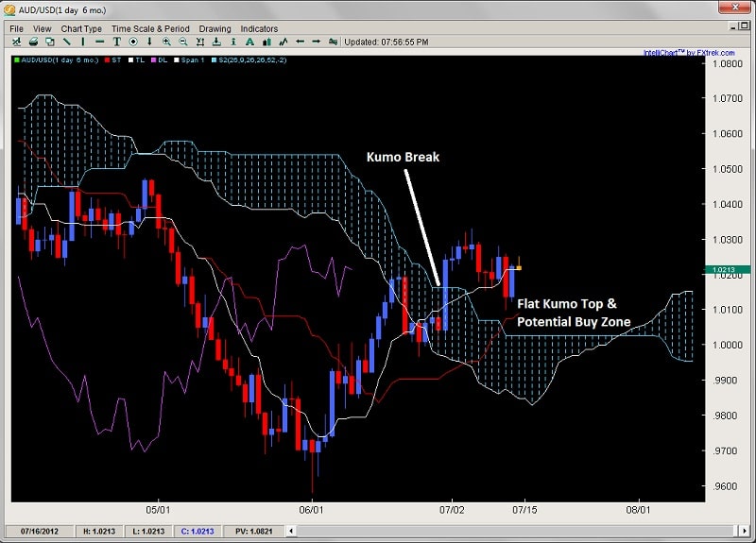
Task: Click the 07/15 date axis label
Action: (525, 510)
